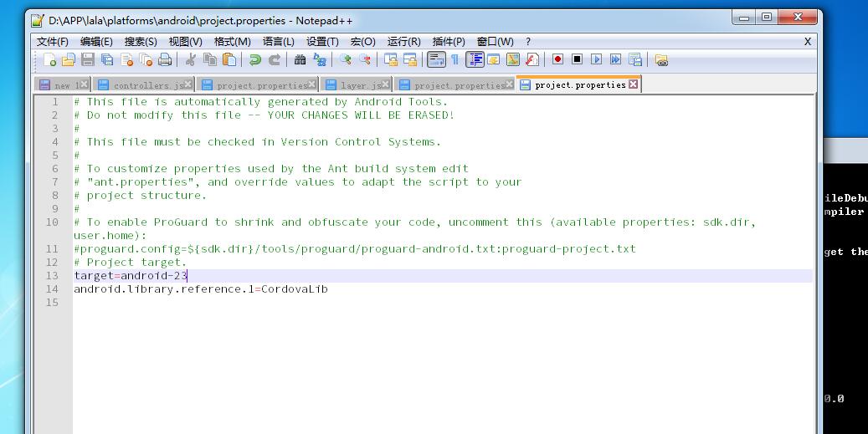Toggle synchronize vertical scrolling icon
Screen dimensions: 868x434
391,59
